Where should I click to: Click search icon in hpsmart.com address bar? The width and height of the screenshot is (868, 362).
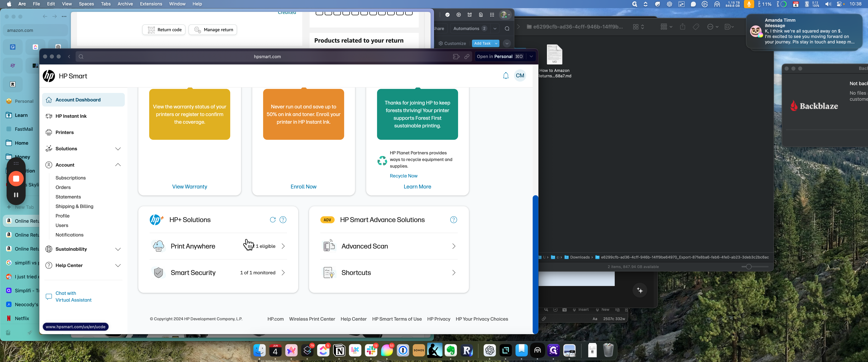(x=81, y=57)
